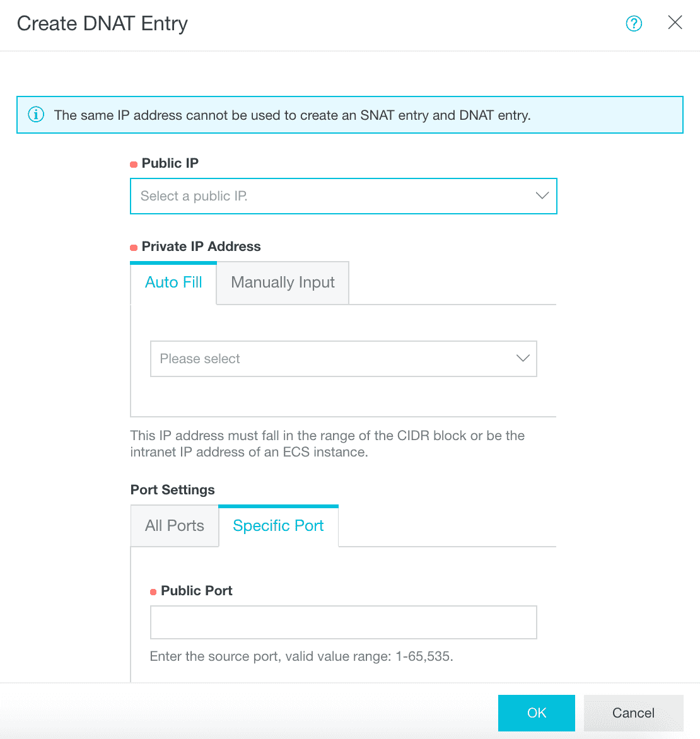Viewport: 700px width, 739px height.
Task: Switch to the Auto Fill tab
Action: tap(173, 282)
